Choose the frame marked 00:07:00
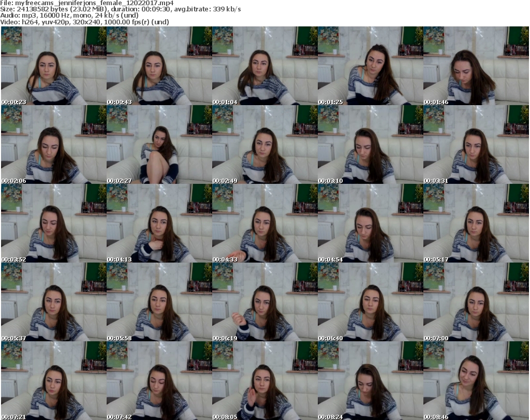530x420 pixels. tap(476, 302)
